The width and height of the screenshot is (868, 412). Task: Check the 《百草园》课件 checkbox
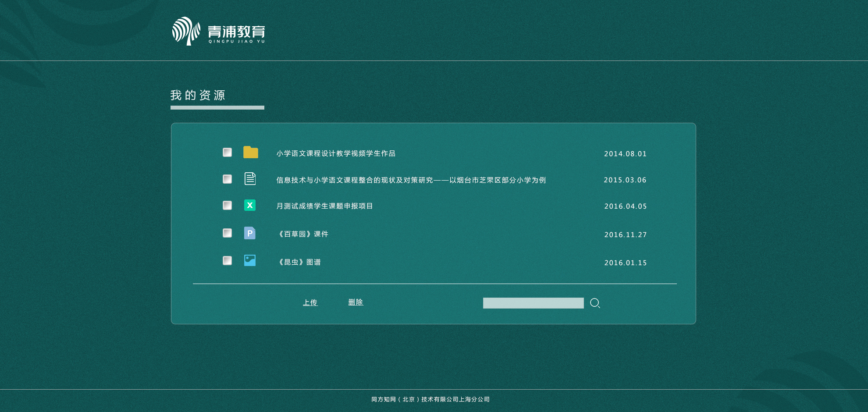pos(227,233)
